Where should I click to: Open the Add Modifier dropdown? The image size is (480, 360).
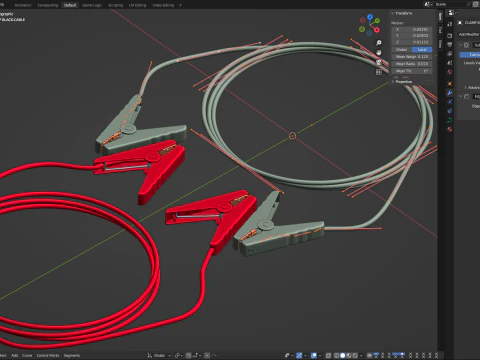[x=469, y=34]
